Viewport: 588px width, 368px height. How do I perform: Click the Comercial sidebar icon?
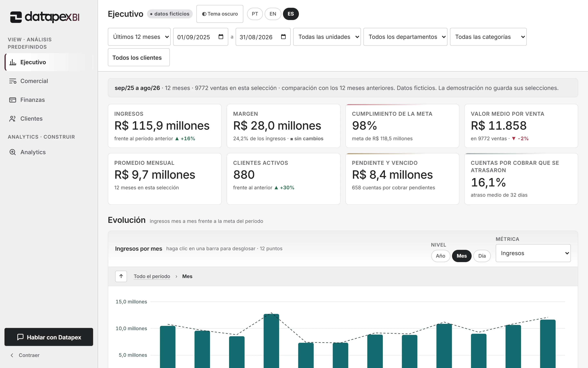click(13, 81)
